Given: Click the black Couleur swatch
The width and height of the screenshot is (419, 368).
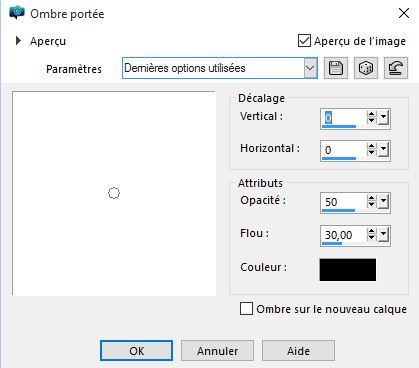Looking at the screenshot, I should point(348,269).
